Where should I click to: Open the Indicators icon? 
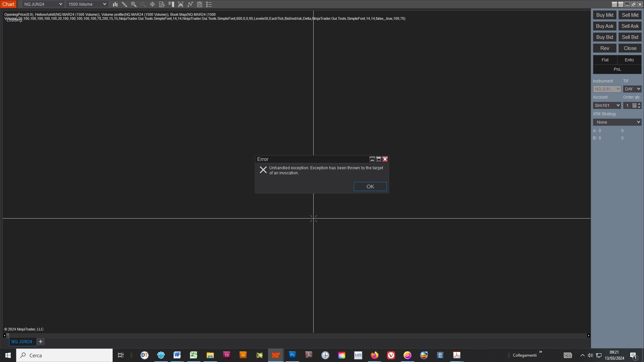[x=180, y=4]
